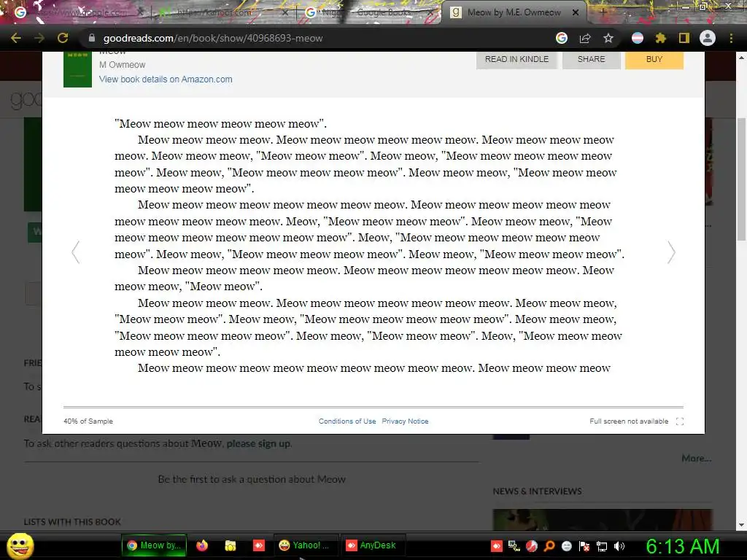The width and height of the screenshot is (747, 560).
Task: Open the Privacy Notice link
Action: 405,421
